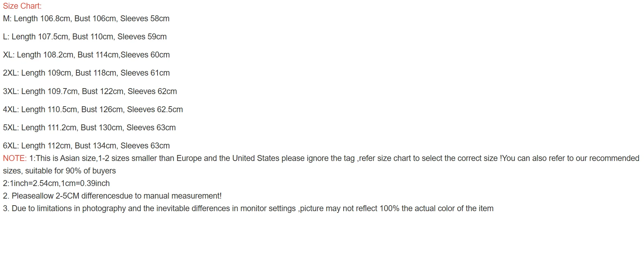Screen dimensions: 644x262
Task: Click the 3XL size measurement line
Action: click(90, 91)
